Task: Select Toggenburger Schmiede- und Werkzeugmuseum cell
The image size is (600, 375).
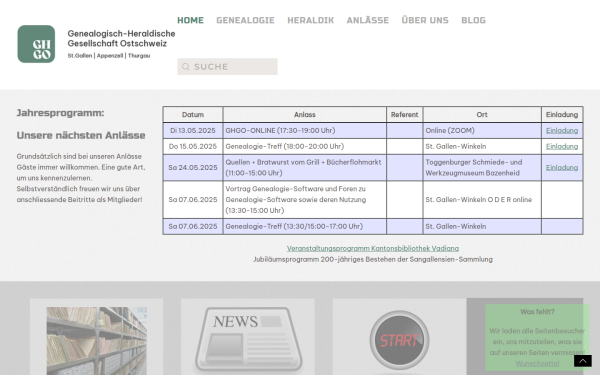Action: (482, 168)
